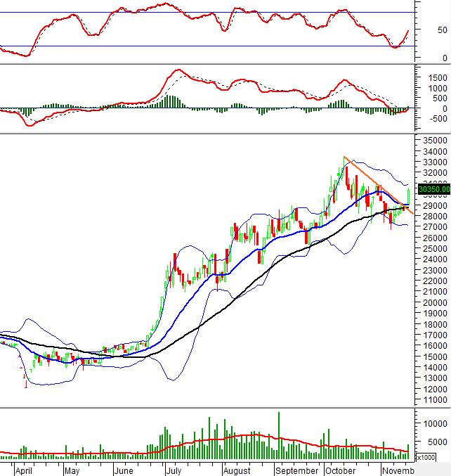This screenshot has height=476, width=451.
Task: Click the x1000 volume scale label
Action: point(426,458)
